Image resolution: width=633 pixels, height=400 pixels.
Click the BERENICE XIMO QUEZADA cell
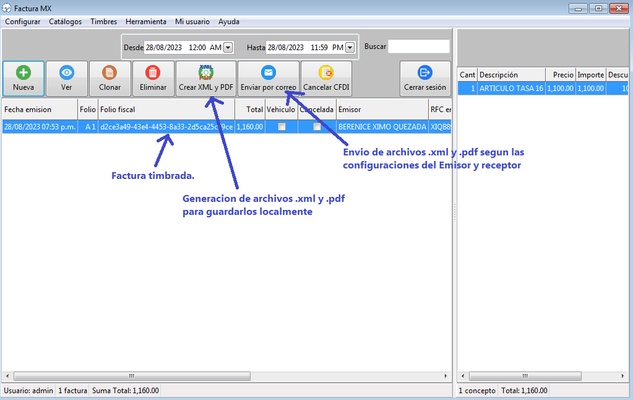point(382,127)
